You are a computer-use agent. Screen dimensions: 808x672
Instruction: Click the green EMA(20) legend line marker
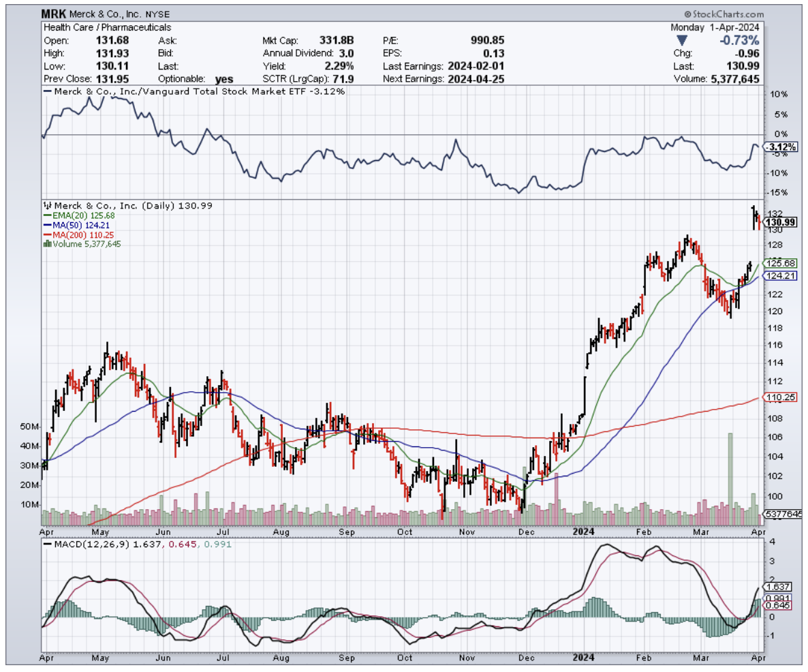click(46, 215)
